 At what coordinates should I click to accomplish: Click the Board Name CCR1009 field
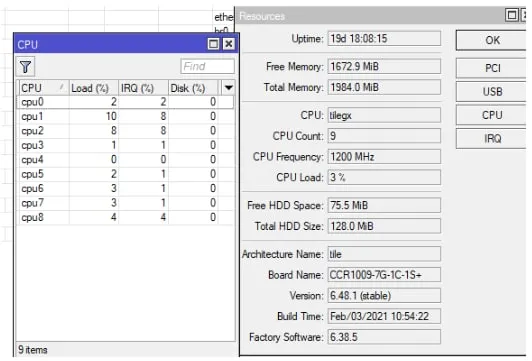(384, 275)
